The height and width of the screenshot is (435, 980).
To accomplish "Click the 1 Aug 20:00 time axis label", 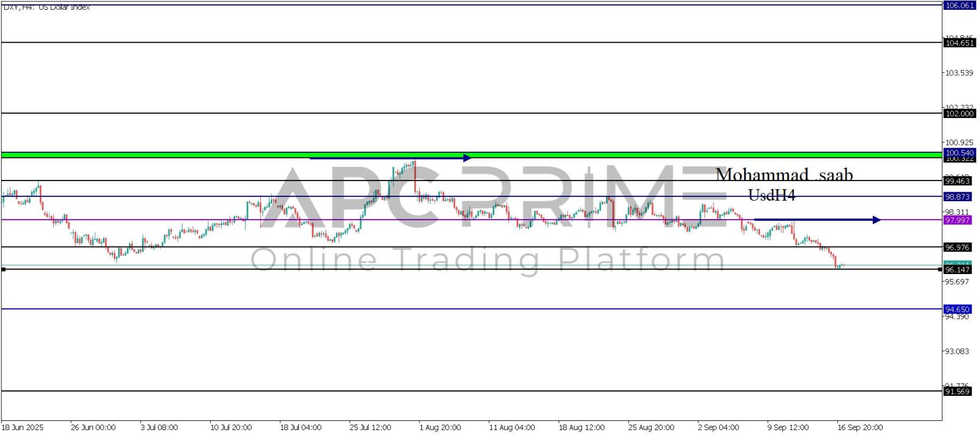I will tap(440, 428).
